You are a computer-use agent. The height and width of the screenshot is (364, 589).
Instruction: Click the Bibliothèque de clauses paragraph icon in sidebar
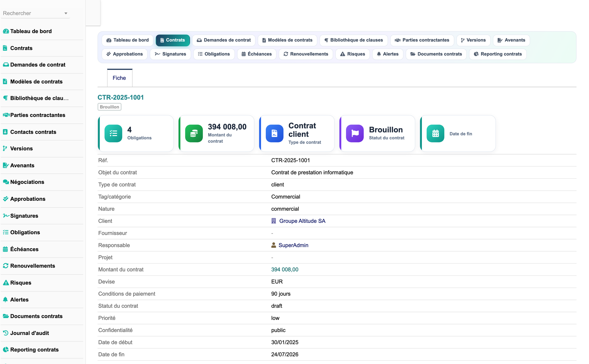click(x=5, y=98)
